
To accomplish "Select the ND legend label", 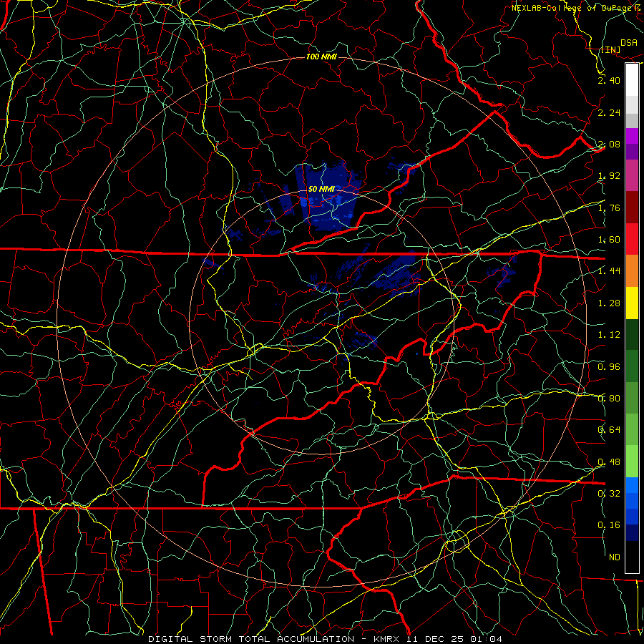I will (615, 557).
